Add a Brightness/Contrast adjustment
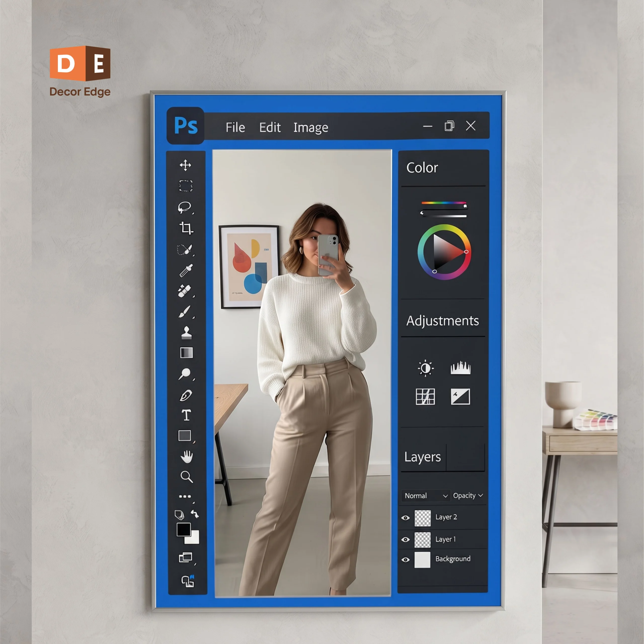644x644 pixels. click(x=426, y=368)
